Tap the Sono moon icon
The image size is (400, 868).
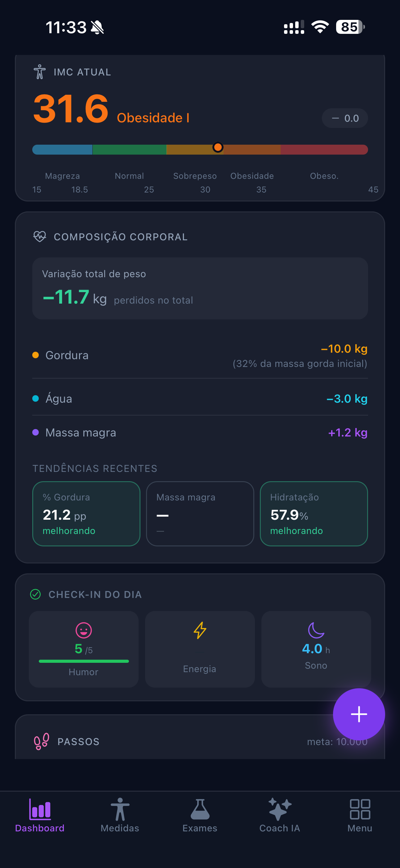coord(316,630)
